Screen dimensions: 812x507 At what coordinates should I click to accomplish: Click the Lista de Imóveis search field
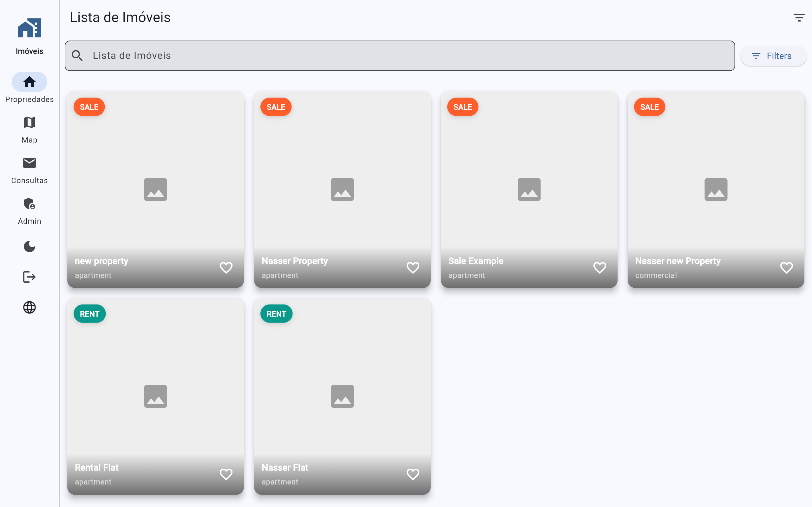[399, 56]
